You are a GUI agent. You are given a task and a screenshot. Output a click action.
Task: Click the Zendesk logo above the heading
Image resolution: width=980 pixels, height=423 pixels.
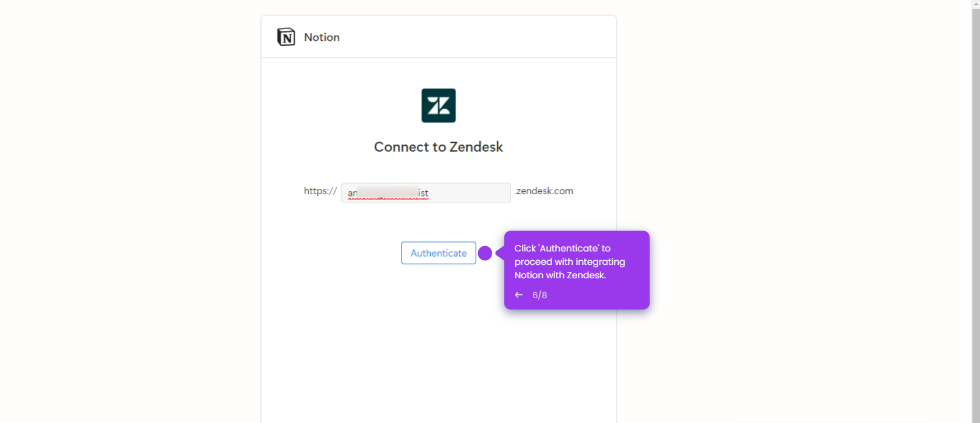click(438, 105)
